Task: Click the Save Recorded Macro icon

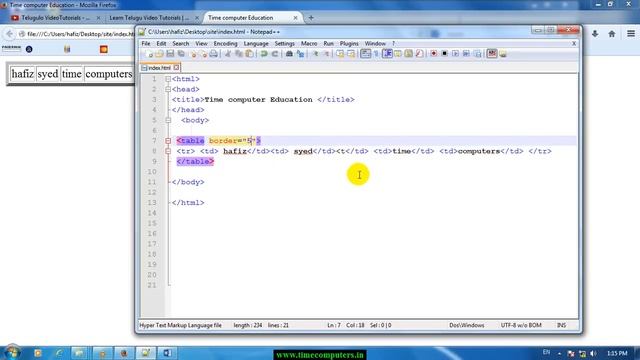Action: point(477,54)
